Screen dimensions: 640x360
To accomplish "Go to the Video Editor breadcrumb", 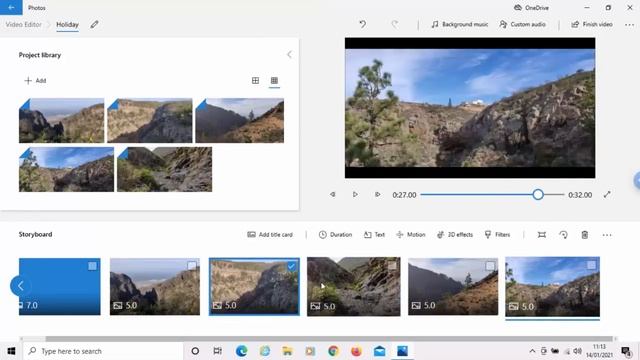I will (x=24, y=24).
